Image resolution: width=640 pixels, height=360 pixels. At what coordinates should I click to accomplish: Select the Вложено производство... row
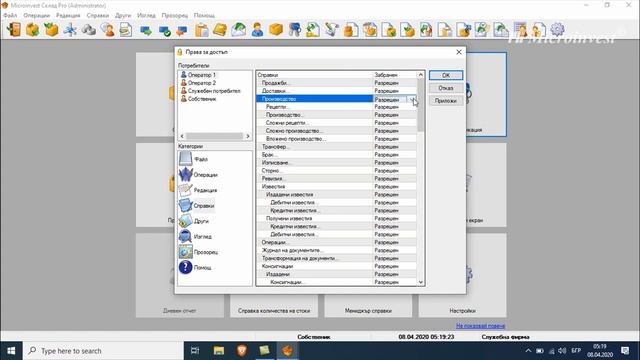[337, 139]
